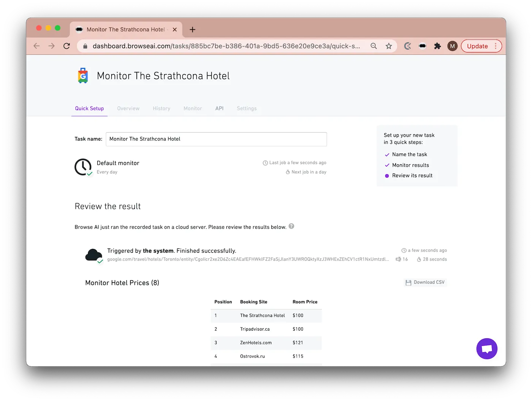
Task: Open the Settings tab
Action: (247, 108)
